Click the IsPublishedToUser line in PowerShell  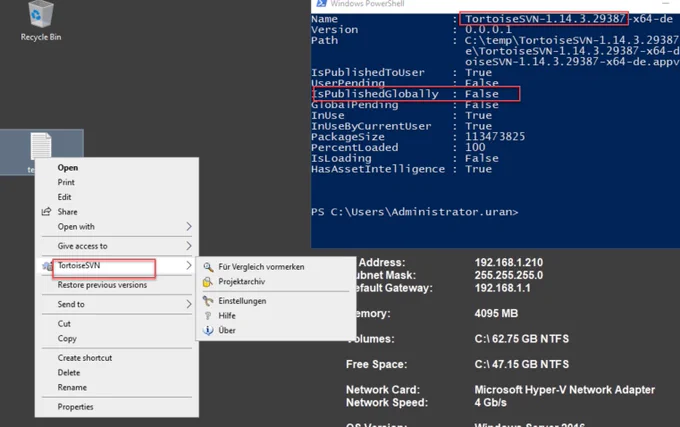coord(401,73)
